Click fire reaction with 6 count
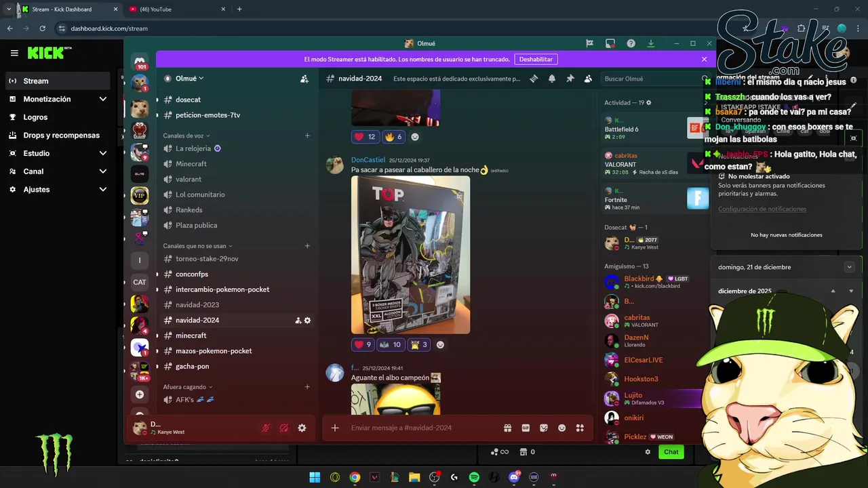Viewport: 868px width, 488px height. [394, 137]
